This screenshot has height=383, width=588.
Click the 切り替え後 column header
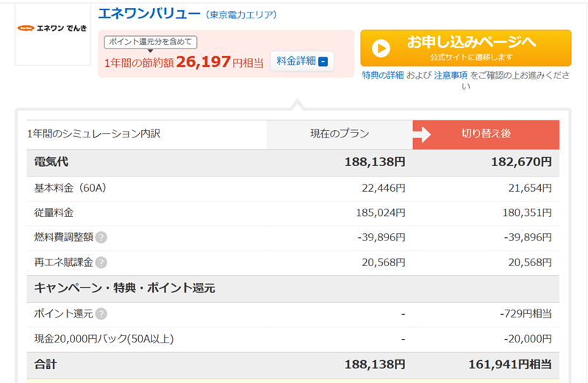[x=486, y=134]
